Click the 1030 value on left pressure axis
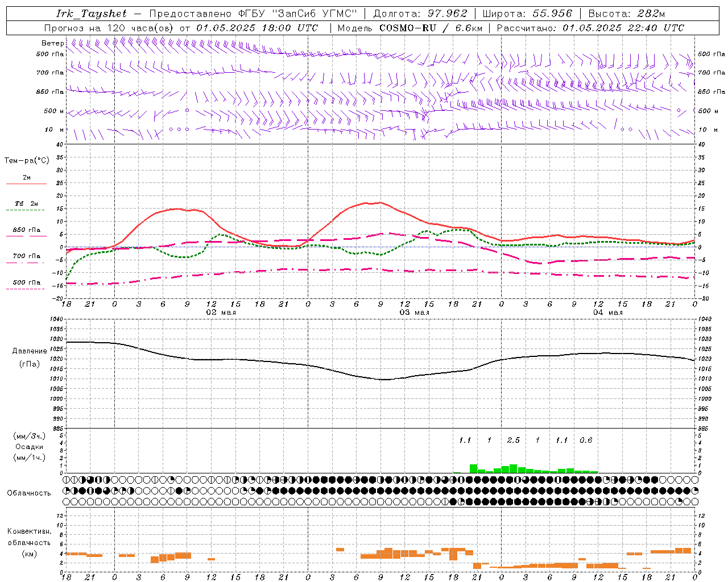 [56, 339]
